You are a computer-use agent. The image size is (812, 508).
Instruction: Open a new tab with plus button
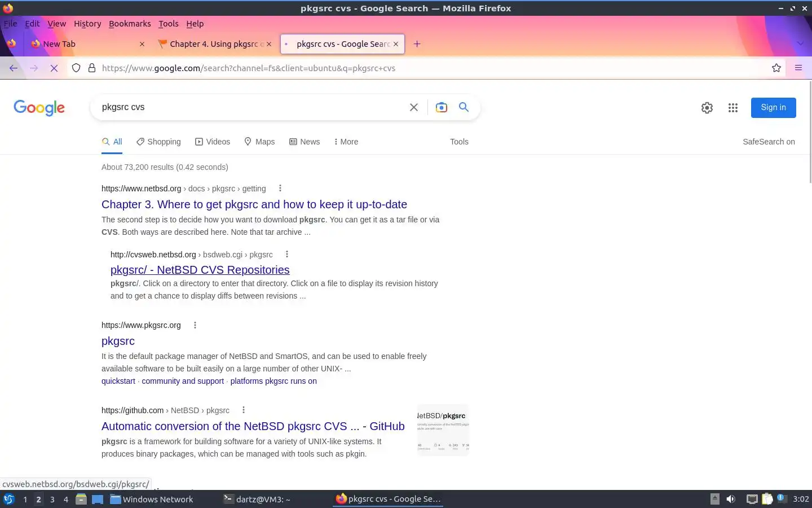click(x=417, y=44)
